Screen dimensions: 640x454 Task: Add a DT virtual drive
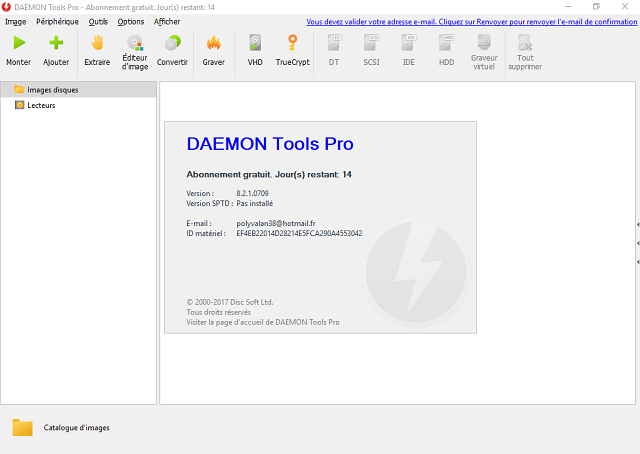(x=334, y=43)
